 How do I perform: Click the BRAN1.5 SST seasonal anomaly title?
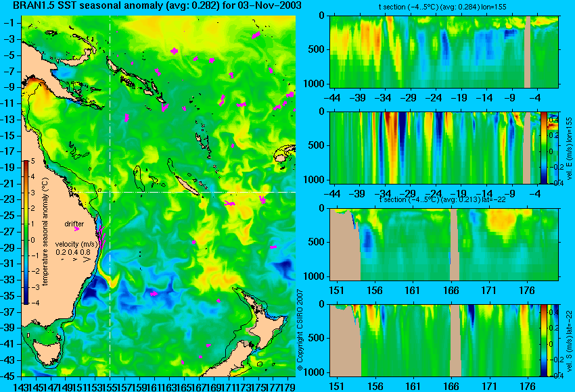(157, 5)
